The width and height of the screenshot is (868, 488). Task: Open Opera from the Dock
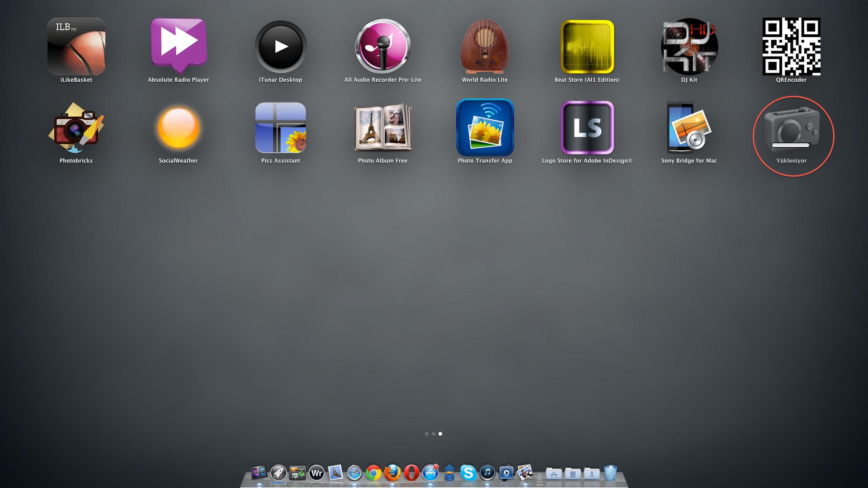[x=411, y=473]
